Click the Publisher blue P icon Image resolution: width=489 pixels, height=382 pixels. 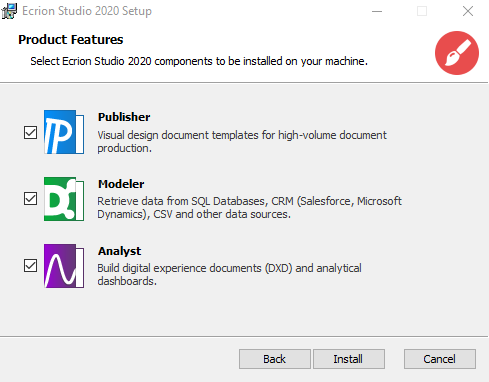[x=64, y=132]
